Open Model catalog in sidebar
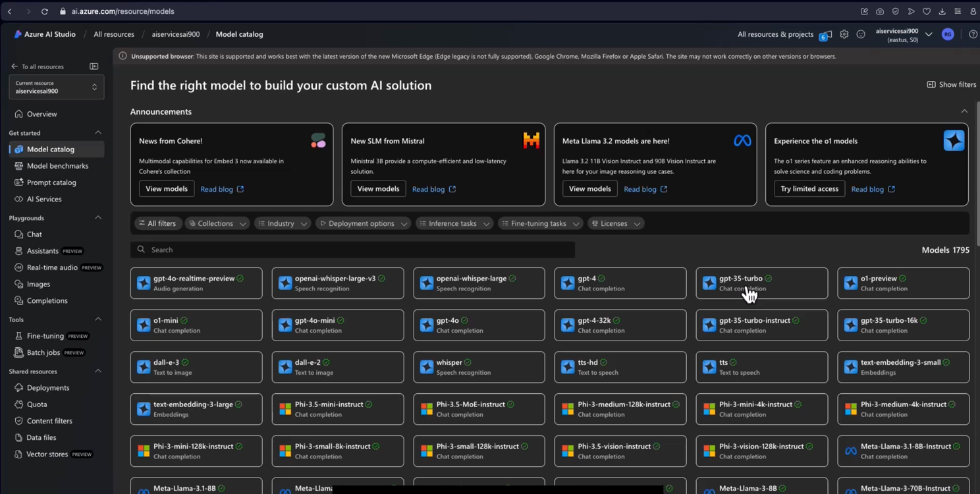 [x=57, y=150]
